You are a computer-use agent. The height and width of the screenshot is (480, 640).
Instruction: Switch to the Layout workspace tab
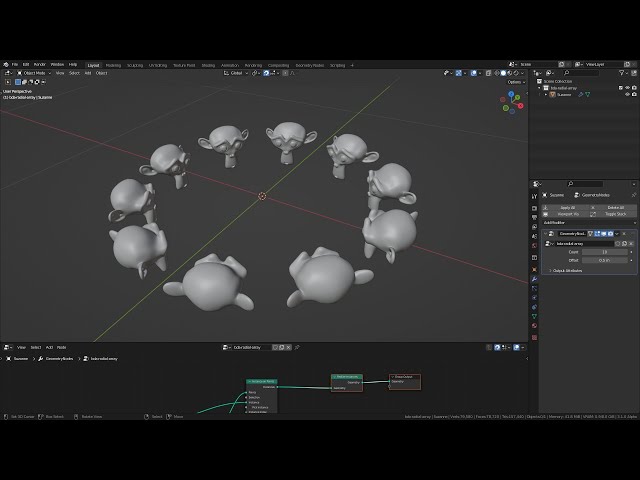coord(93,65)
